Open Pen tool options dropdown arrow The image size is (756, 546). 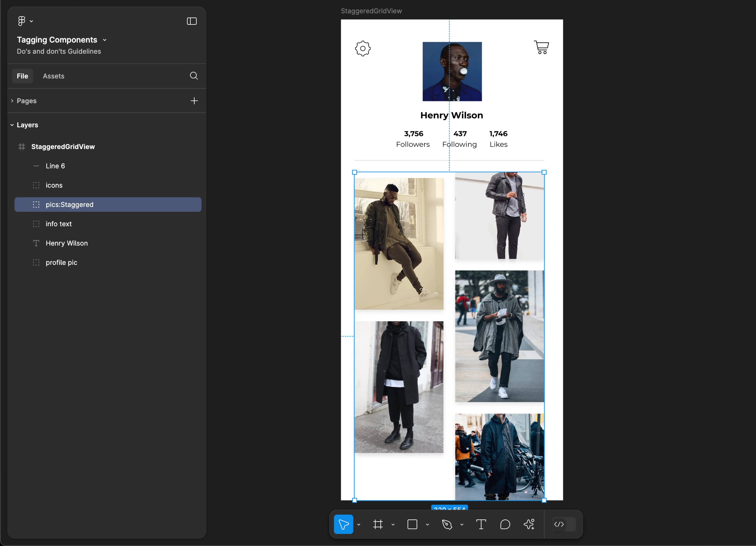click(x=462, y=525)
